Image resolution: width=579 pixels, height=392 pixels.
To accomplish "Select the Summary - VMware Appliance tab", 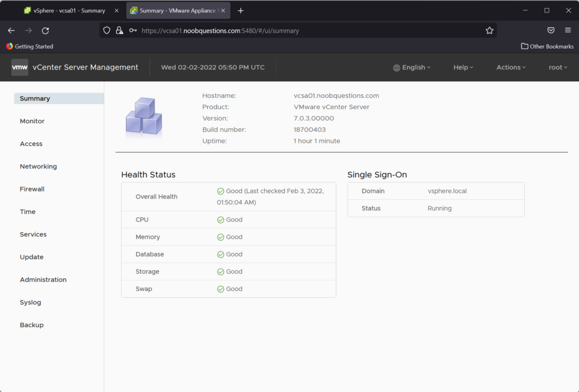I will click(178, 11).
